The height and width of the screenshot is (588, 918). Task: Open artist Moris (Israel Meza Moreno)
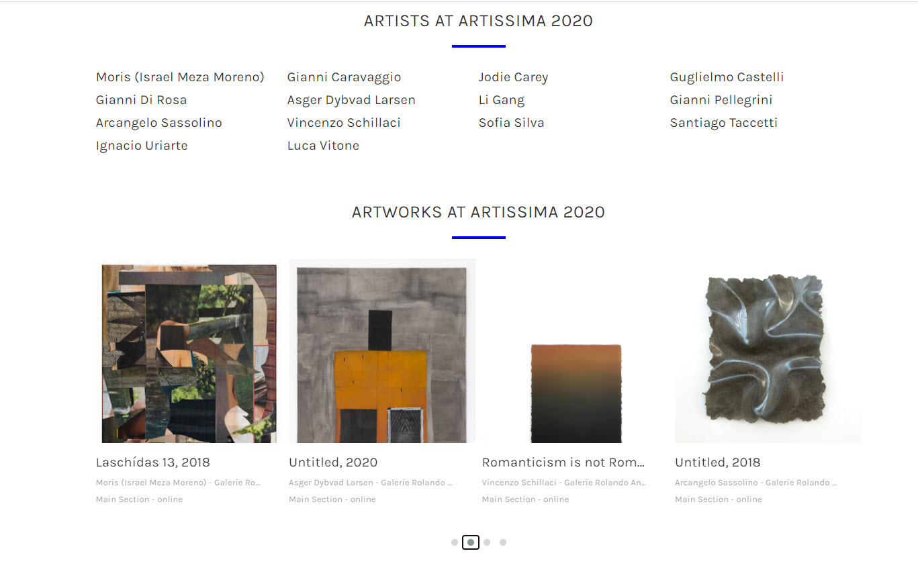180,77
